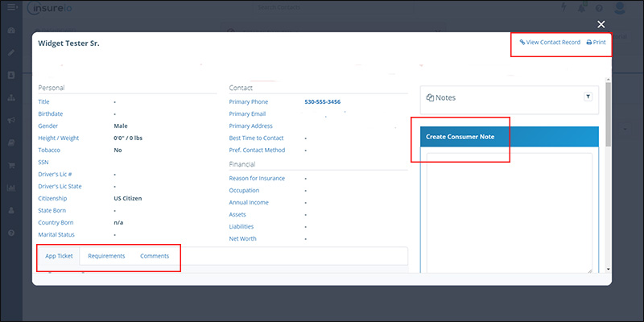The height and width of the screenshot is (322, 644).
Task: Open the shopping cart sidebar icon
Action: pos(11,166)
